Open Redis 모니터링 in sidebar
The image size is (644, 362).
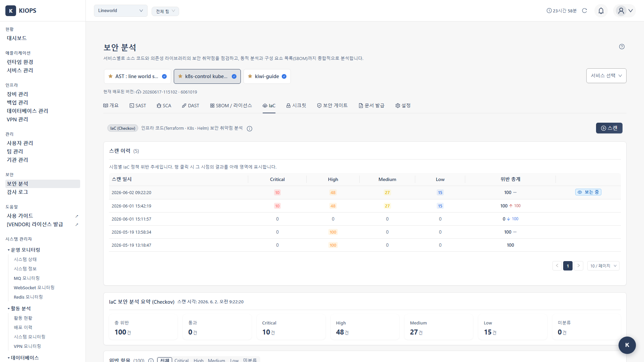(28, 297)
